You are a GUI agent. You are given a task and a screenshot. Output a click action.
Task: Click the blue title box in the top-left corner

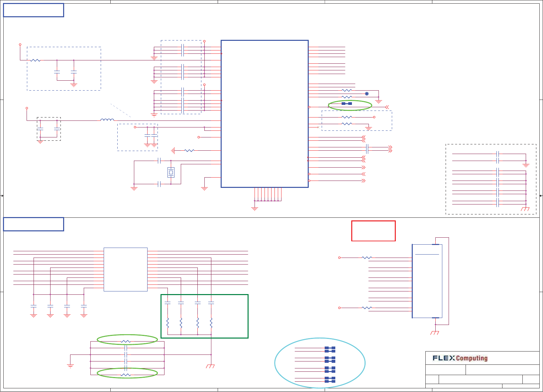(34, 10)
